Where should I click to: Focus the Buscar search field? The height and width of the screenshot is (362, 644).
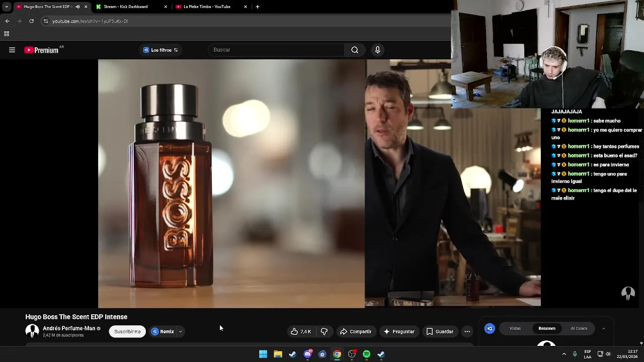coord(276,50)
